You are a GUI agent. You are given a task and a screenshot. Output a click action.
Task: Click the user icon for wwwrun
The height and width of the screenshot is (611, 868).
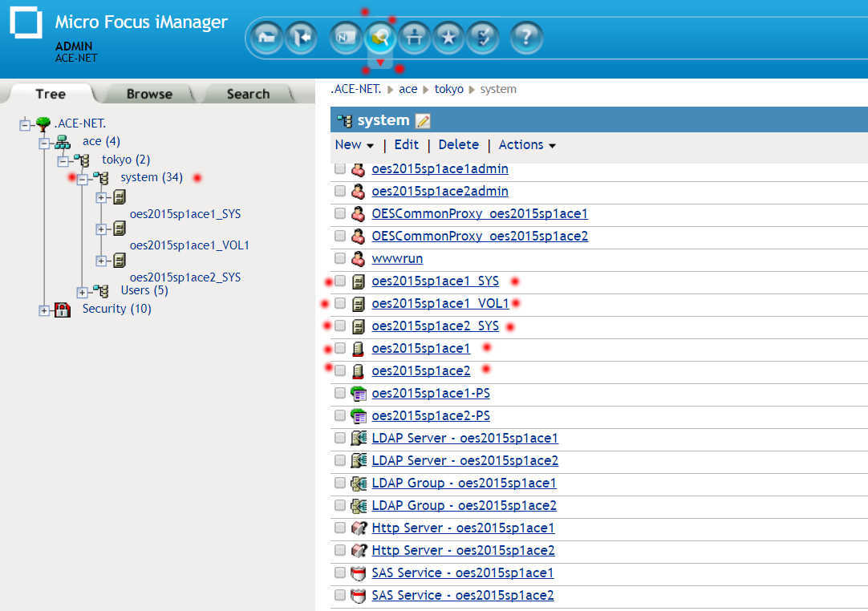click(358, 258)
